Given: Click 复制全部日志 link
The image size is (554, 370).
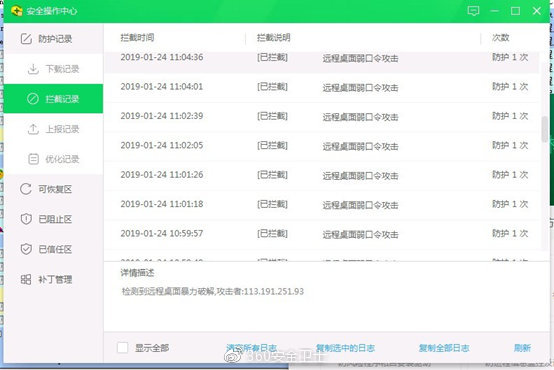Looking at the screenshot, I should (x=444, y=348).
